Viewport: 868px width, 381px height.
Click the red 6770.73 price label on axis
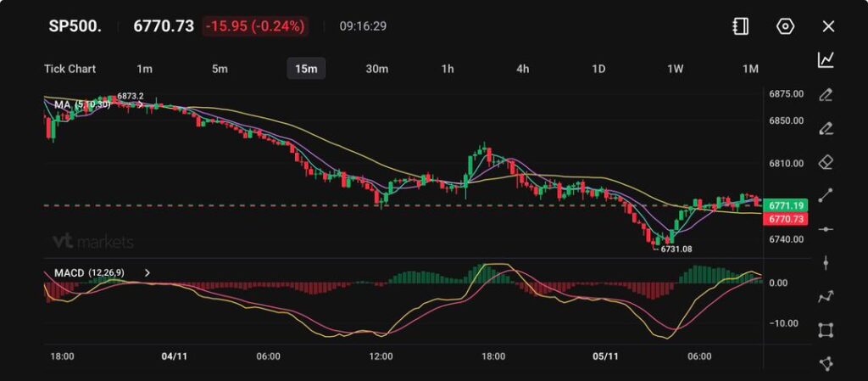(785, 219)
